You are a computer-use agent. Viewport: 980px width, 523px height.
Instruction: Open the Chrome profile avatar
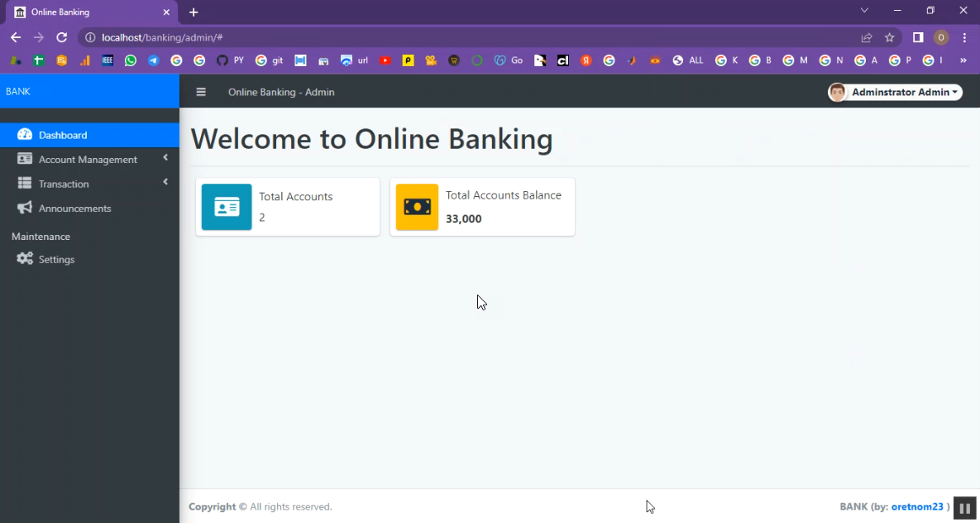click(940, 37)
